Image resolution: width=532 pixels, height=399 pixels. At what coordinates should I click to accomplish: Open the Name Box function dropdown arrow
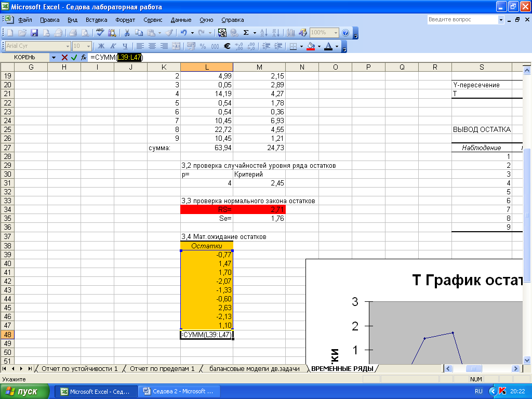pos(54,58)
